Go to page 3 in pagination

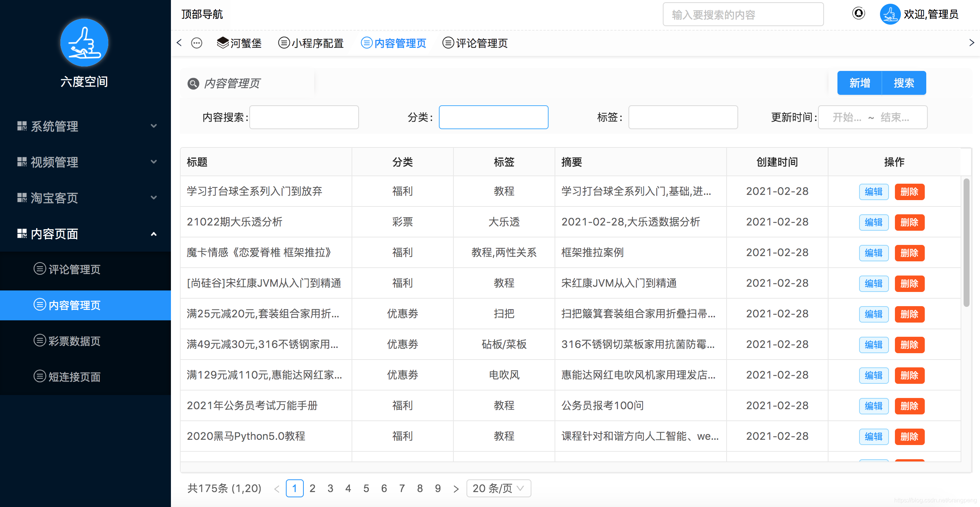point(330,488)
